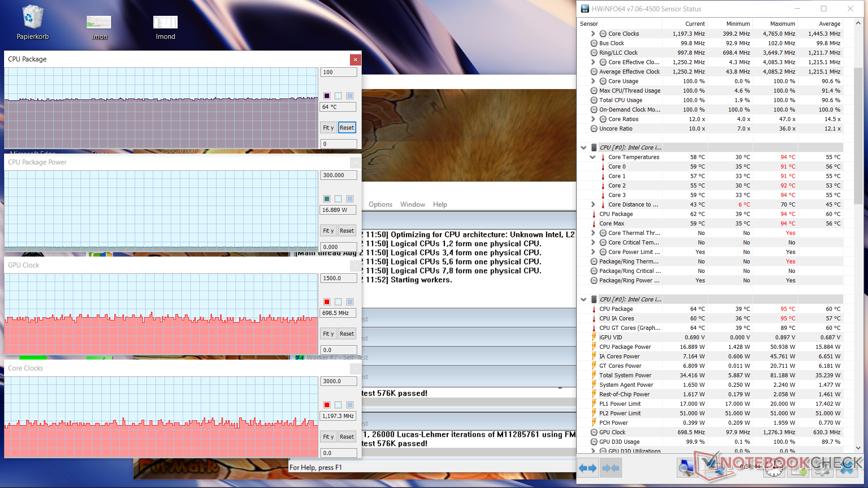
Task: Collapse the Core Temperatures tree node
Action: point(593,157)
